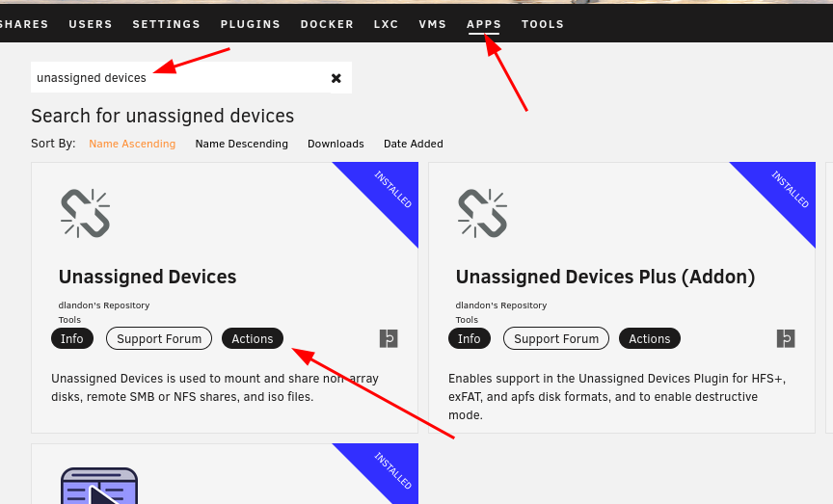Screen dimensions: 833x504
Task: Sort results by Name Descending
Action: [241, 144]
